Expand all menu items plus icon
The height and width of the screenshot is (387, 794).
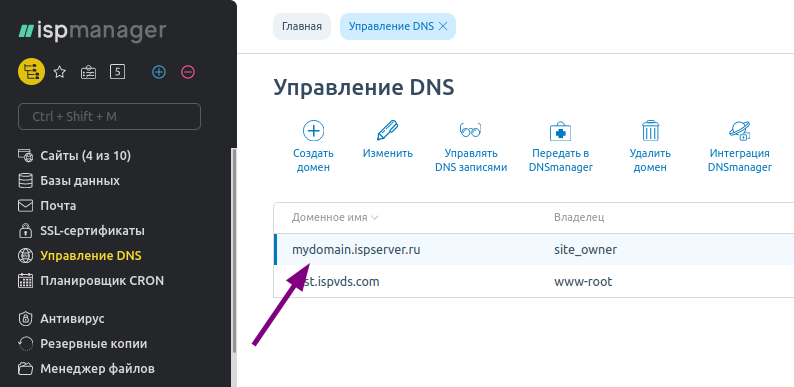click(159, 72)
